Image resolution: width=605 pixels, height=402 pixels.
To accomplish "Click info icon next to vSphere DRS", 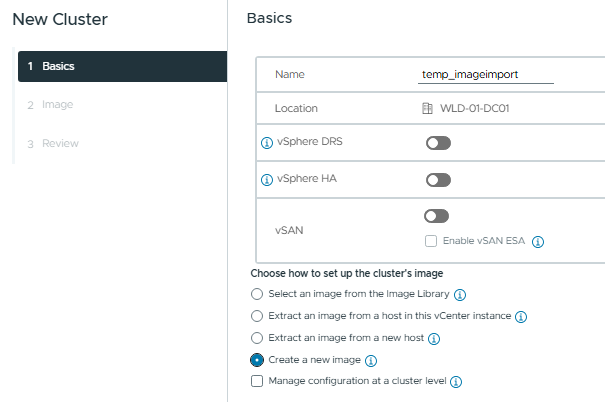I will pos(266,144).
